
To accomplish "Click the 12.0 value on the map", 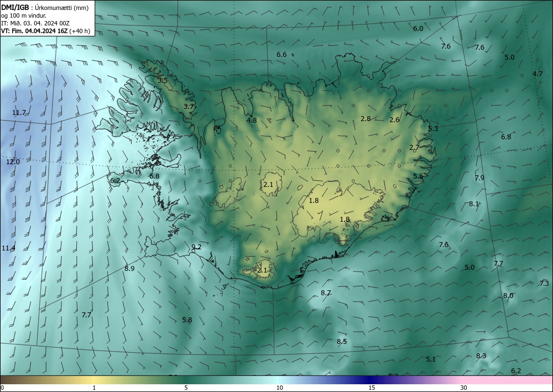I will tap(13, 162).
